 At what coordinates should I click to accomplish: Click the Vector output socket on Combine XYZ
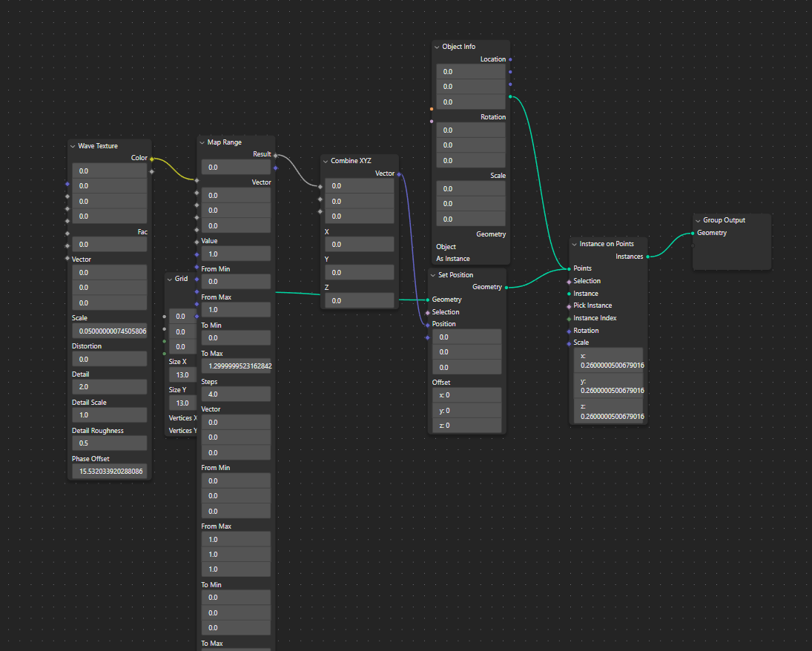tap(400, 173)
